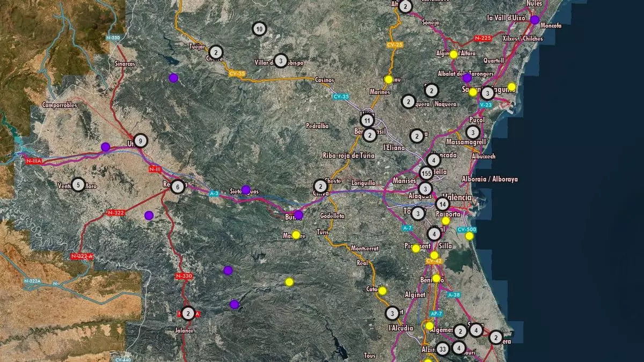This screenshot has height=362, width=644.
Task: Click the cluster marker showing 33
Action: tap(442, 350)
